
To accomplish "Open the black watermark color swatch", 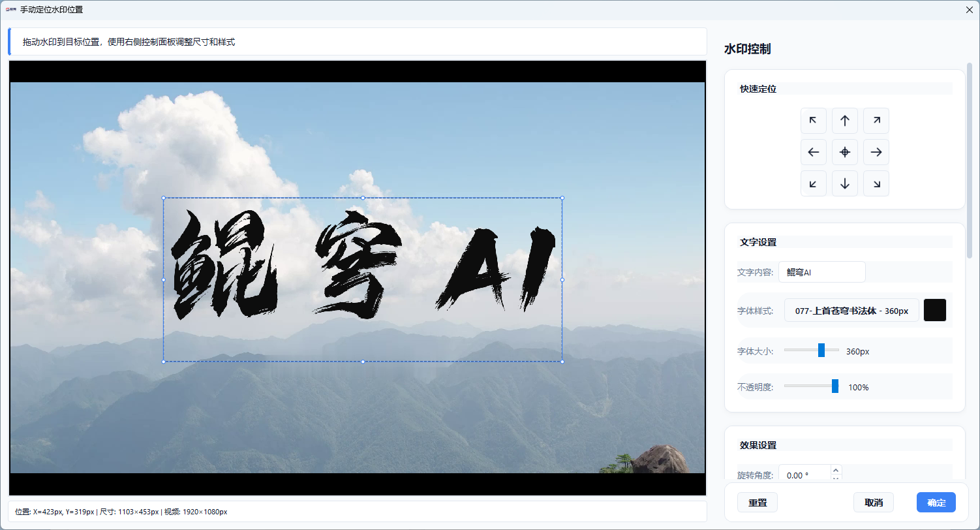I will (x=935, y=310).
